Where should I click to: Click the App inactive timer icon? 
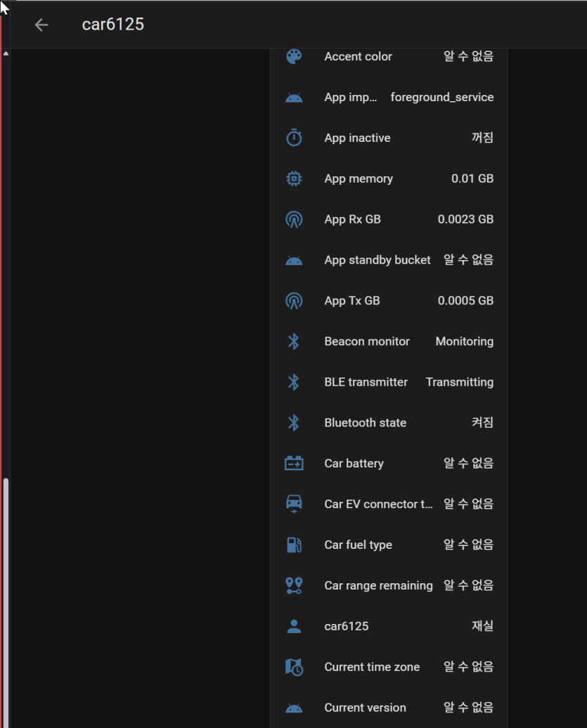point(294,138)
